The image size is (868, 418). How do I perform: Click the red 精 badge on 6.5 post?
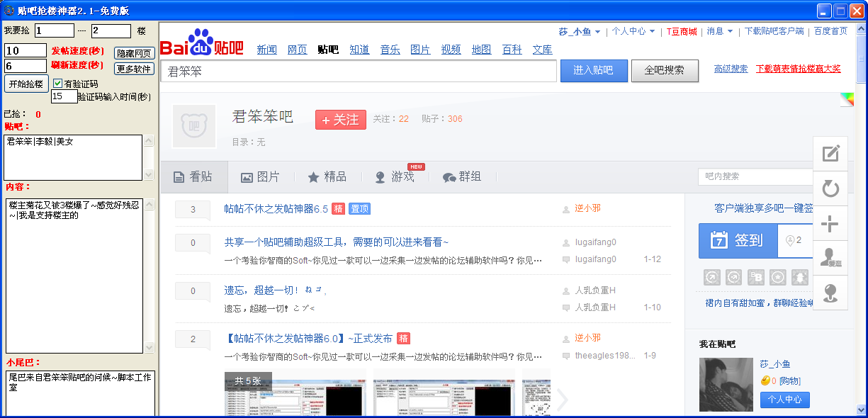click(339, 209)
